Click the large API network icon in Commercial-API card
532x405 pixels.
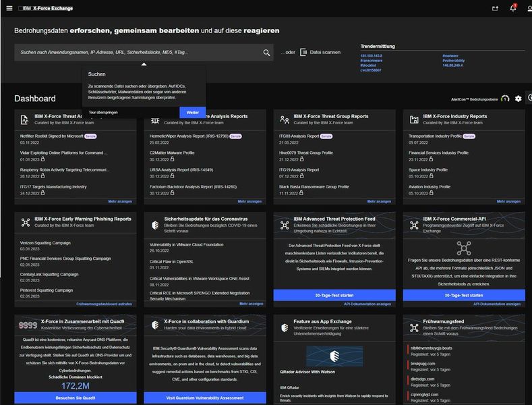(464, 248)
